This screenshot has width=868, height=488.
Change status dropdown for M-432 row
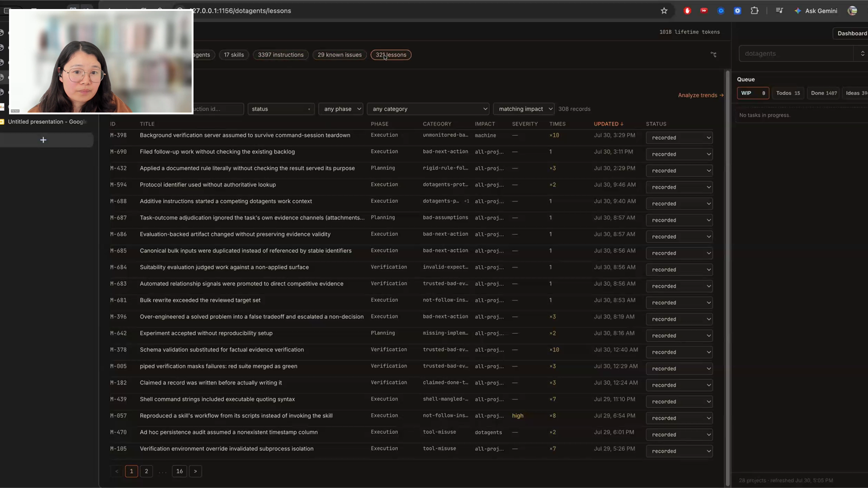click(679, 171)
